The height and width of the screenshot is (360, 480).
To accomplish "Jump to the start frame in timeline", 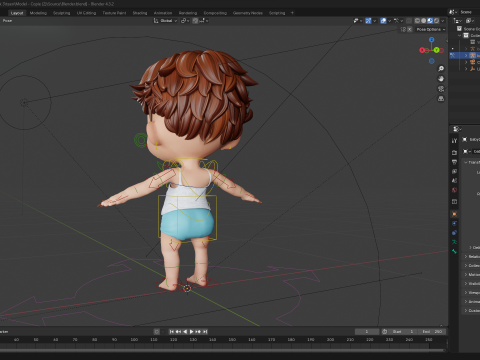I will (x=172, y=332).
